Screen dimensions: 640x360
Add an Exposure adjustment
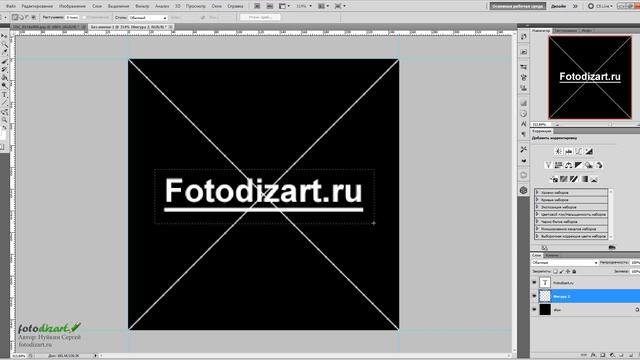coord(589,151)
